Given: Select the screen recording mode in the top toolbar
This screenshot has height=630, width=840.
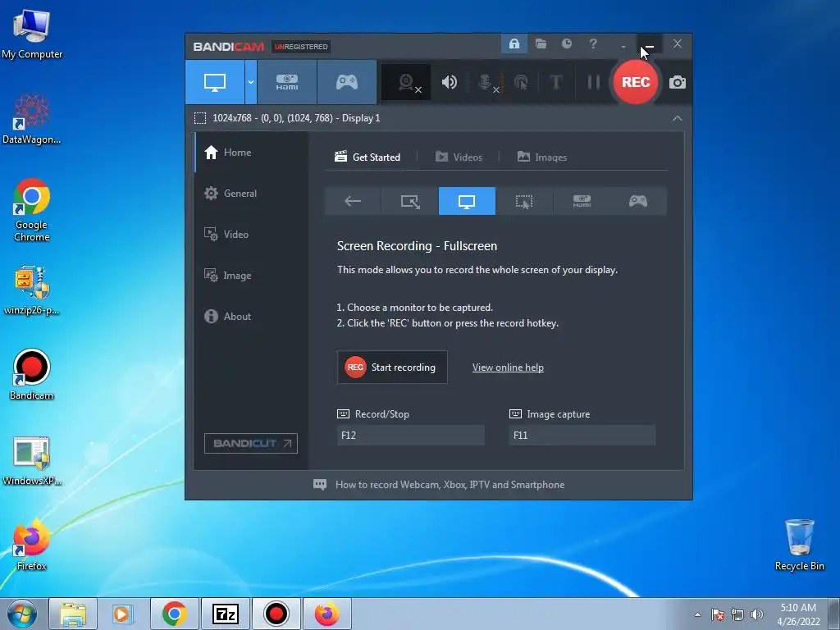Looking at the screenshot, I should pos(215,82).
